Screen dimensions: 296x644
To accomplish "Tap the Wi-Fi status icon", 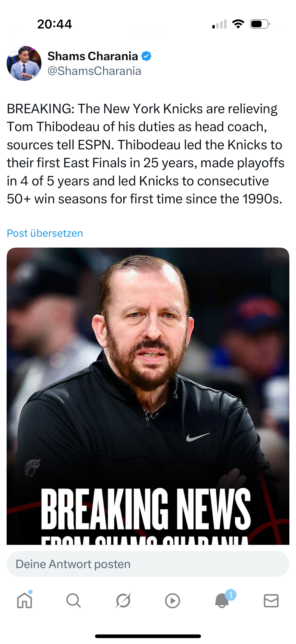I will (x=238, y=24).
